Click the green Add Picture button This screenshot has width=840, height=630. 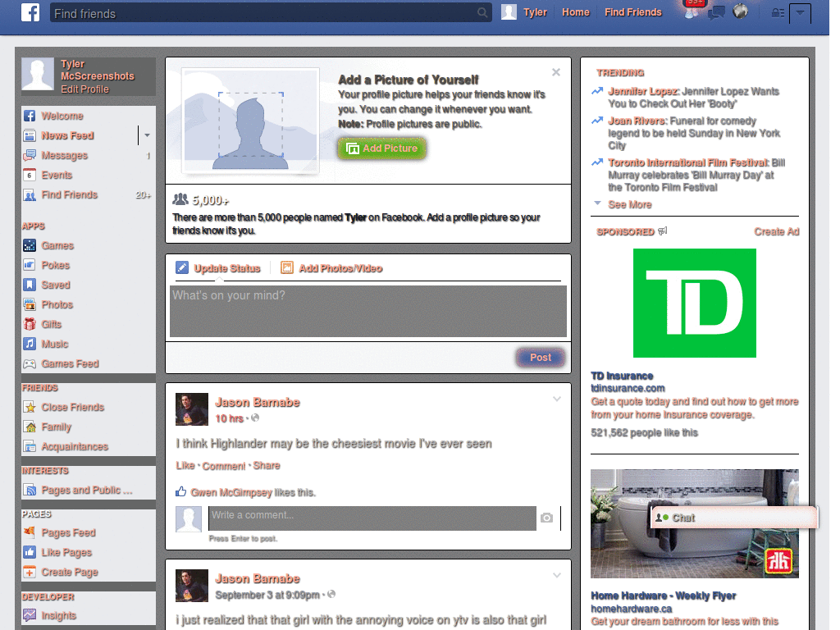click(x=382, y=148)
